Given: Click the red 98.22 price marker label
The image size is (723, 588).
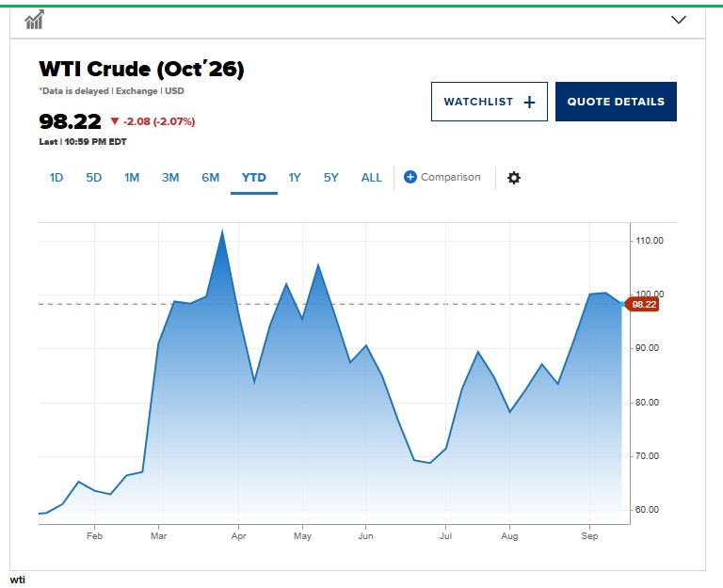Looking at the screenshot, I should point(643,304).
